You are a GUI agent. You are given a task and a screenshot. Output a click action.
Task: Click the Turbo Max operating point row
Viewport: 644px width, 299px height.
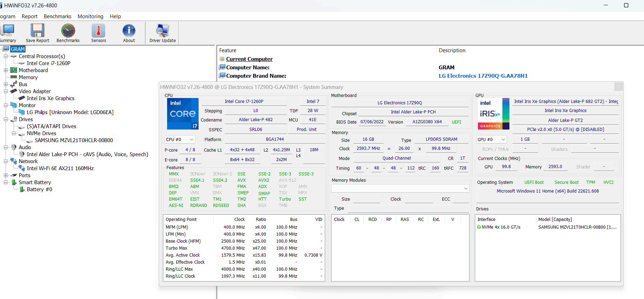coord(244,248)
